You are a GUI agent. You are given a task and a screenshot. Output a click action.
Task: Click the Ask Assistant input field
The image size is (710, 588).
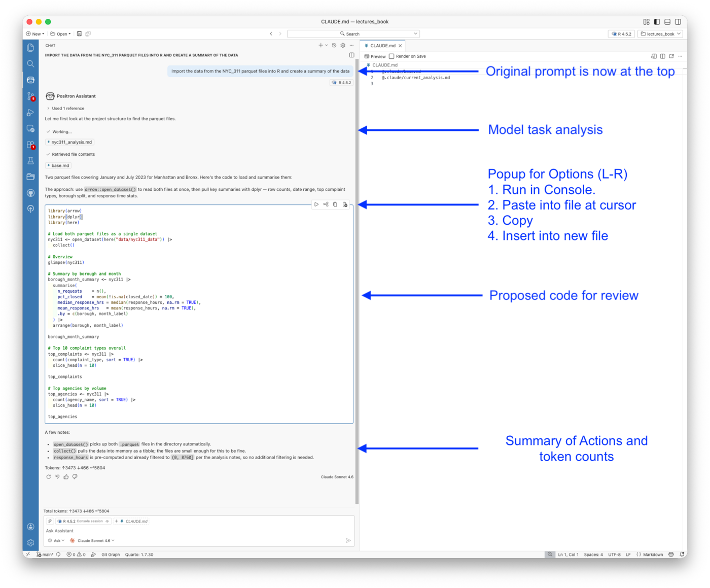[x=193, y=531]
